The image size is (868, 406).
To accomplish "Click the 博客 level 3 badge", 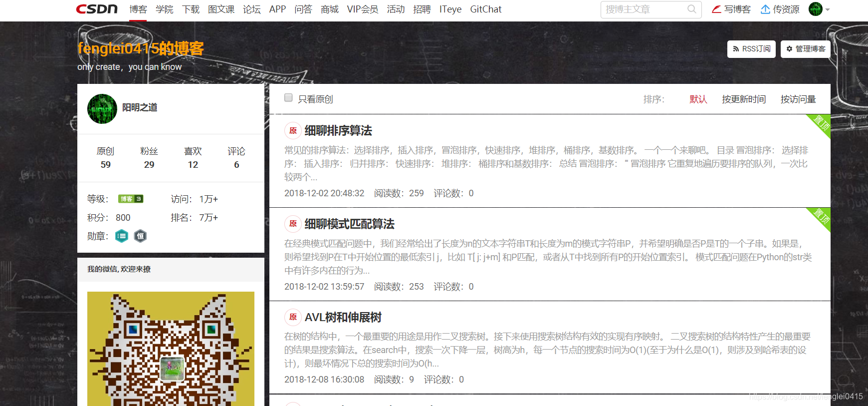I will click(x=131, y=199).
